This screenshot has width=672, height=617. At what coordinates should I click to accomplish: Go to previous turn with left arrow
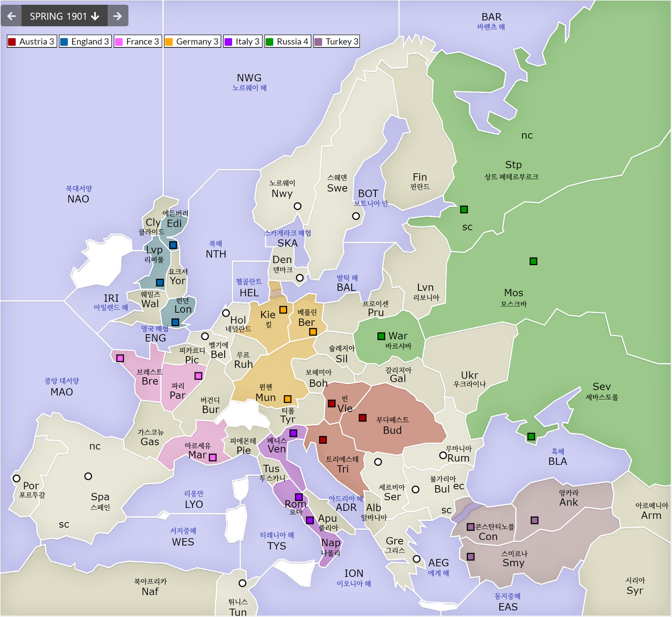tap(12, 16)
